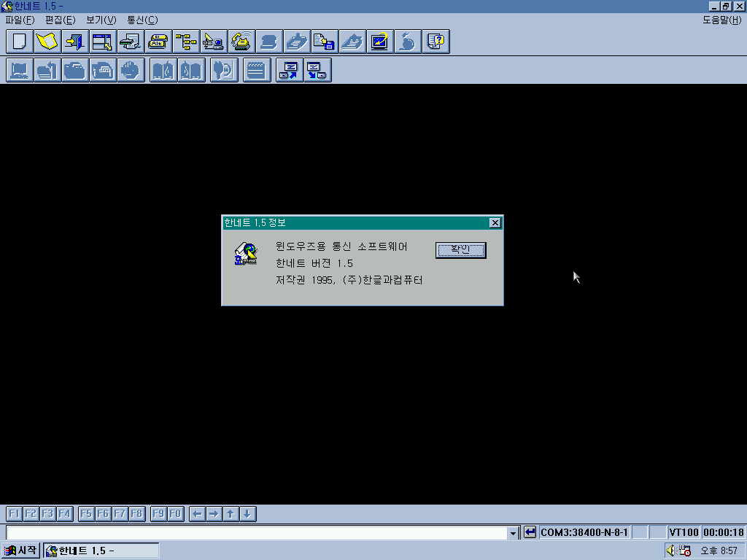Click the VT100 status bar entry

(x=683, y=532)
